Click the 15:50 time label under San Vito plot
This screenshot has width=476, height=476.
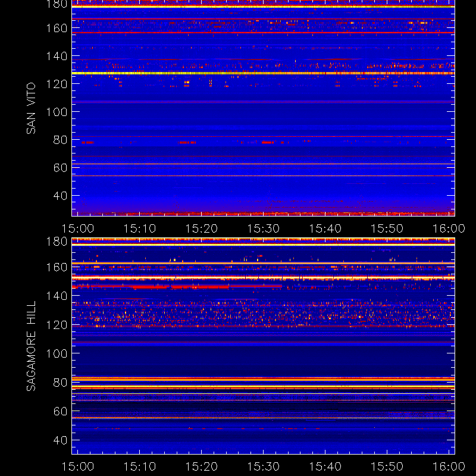point(387,228)
